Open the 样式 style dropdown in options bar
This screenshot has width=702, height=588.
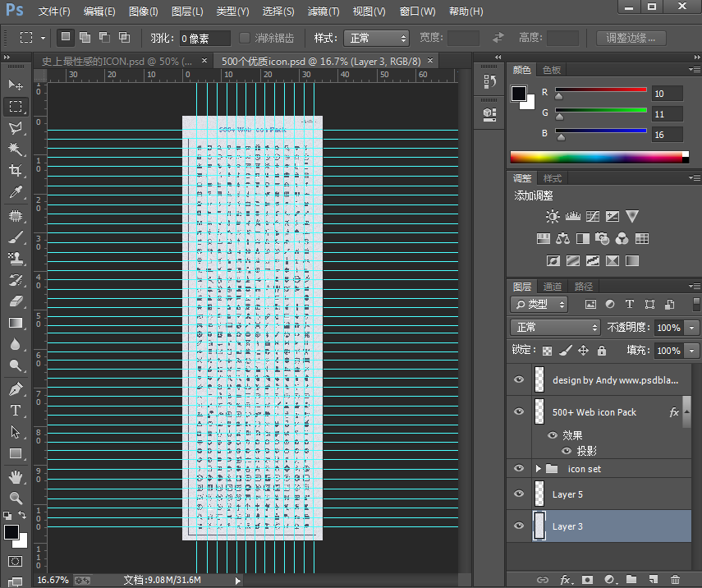point(378,38)
